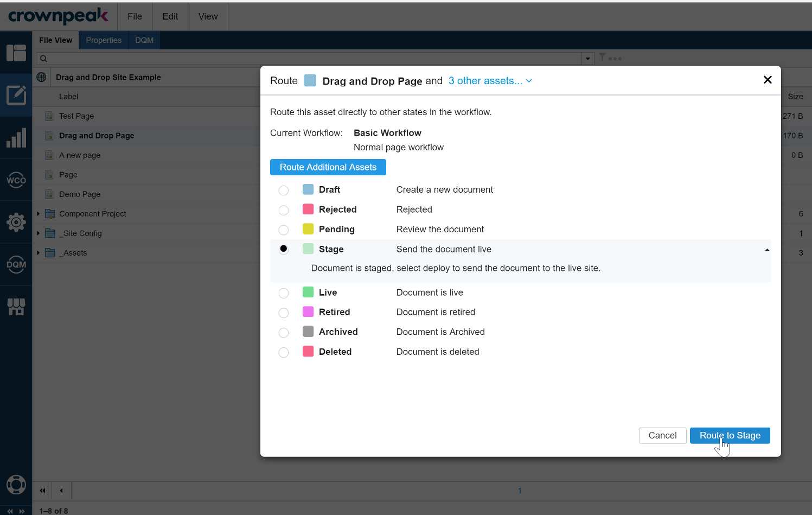Click the Component Project folder icon
This screenshot has width=812, height=515.
50,214
